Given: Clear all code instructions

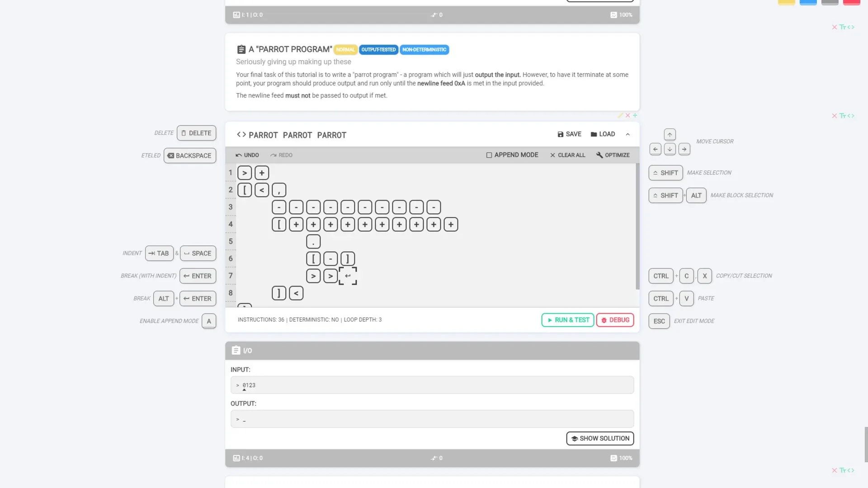Looking at the screenshot, I should point(567,155).
